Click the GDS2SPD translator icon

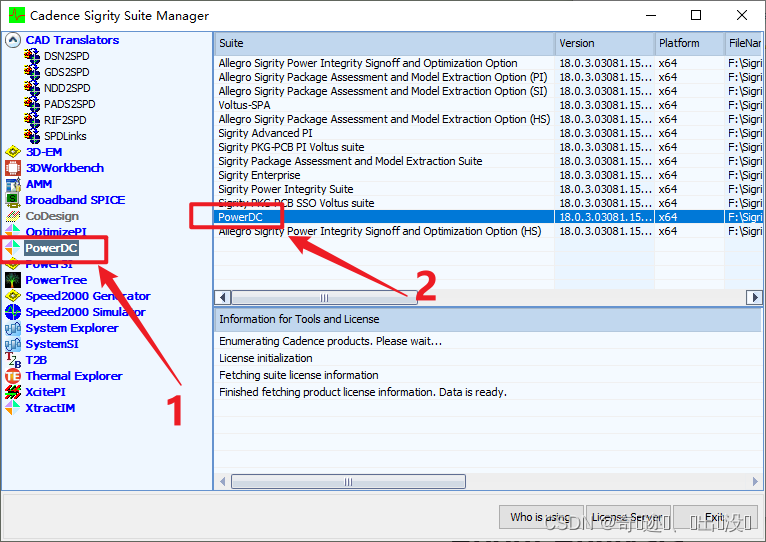pyautogui.click(x=32, y=72)
